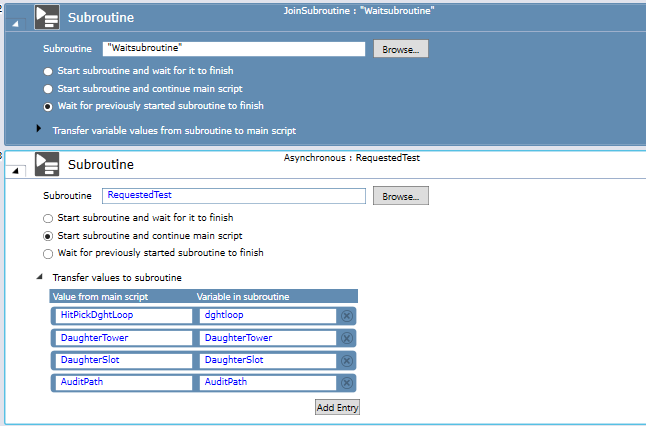Delete the DaughterSlot transfer entry
The width and height of the screenshot is (646, 426).
click(x=347, y=360)
